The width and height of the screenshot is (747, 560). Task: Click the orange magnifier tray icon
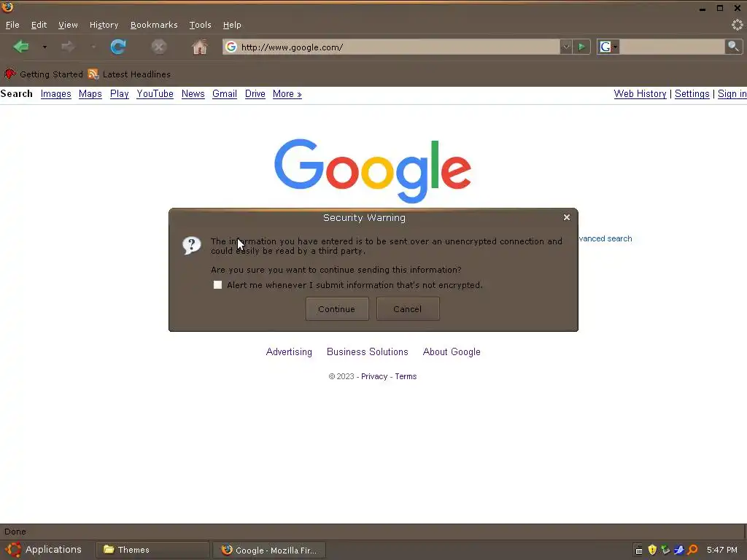tap(692, 550)
